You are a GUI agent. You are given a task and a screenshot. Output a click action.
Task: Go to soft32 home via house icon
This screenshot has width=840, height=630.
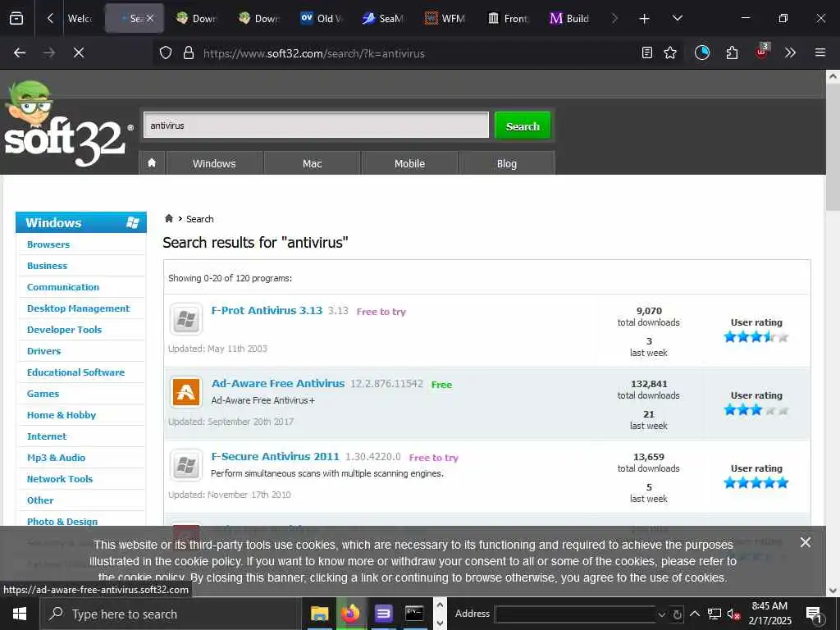click(152, 163)
